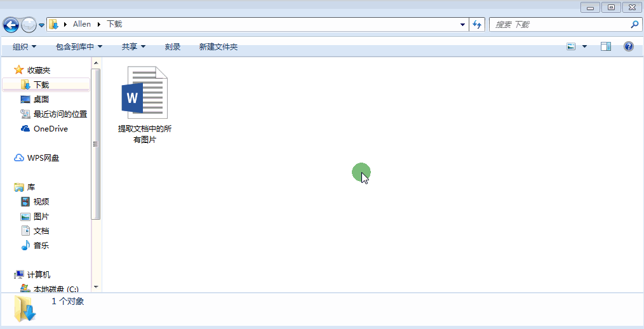Click the film strip icon beside 视频

25,202
